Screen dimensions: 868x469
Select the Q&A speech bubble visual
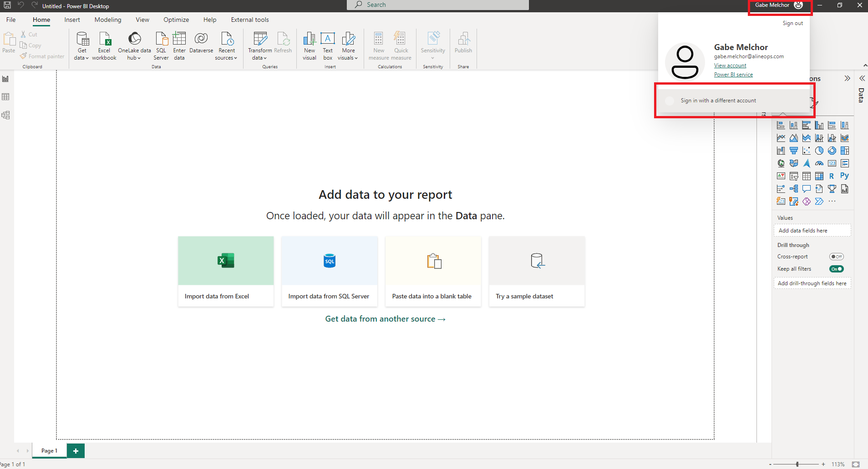click(807, 189)
